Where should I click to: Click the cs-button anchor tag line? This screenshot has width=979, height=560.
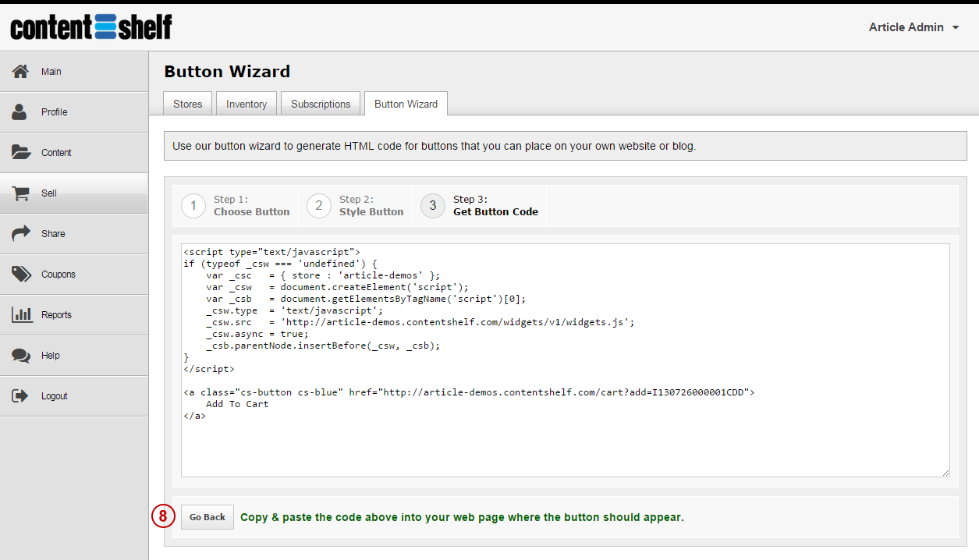[x=469, y=392]
